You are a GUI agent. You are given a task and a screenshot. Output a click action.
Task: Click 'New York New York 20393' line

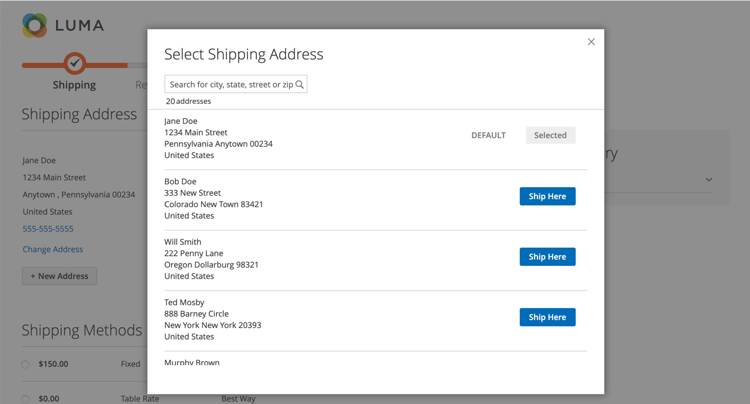213,325
